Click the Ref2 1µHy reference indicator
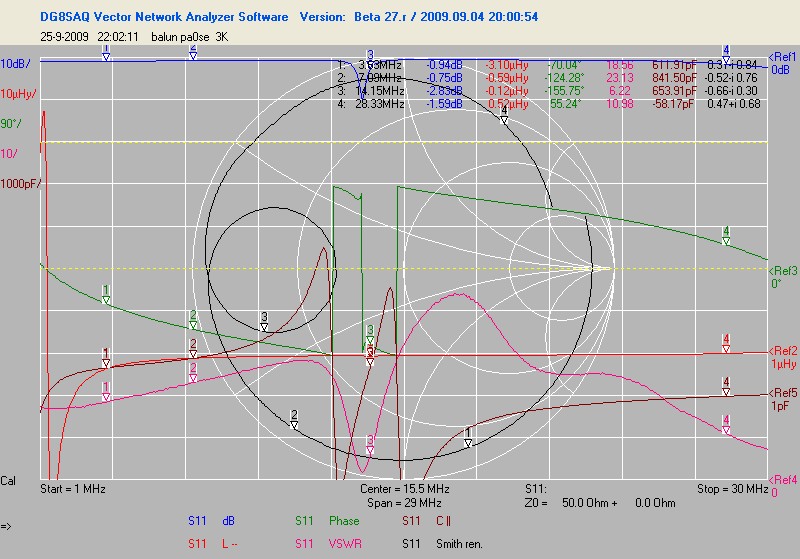The image size is (800, 559). coord(782,357)
